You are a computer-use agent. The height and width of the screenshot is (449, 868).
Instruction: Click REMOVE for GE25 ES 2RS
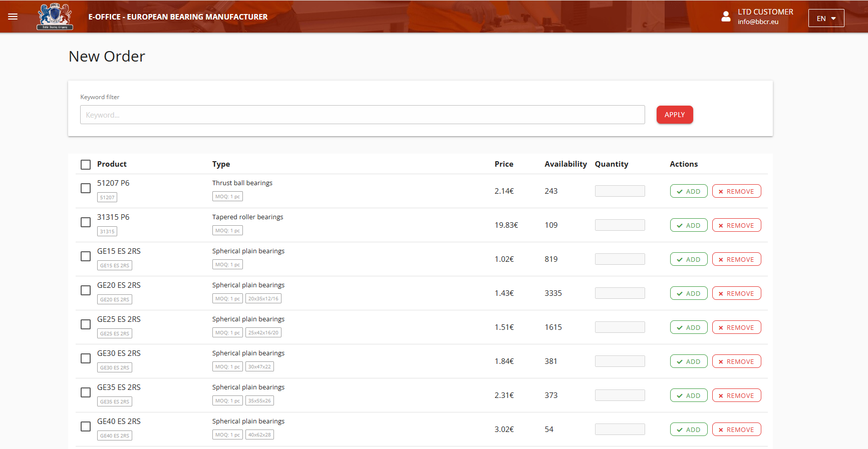pyautogui.click(x=736, y=327)
